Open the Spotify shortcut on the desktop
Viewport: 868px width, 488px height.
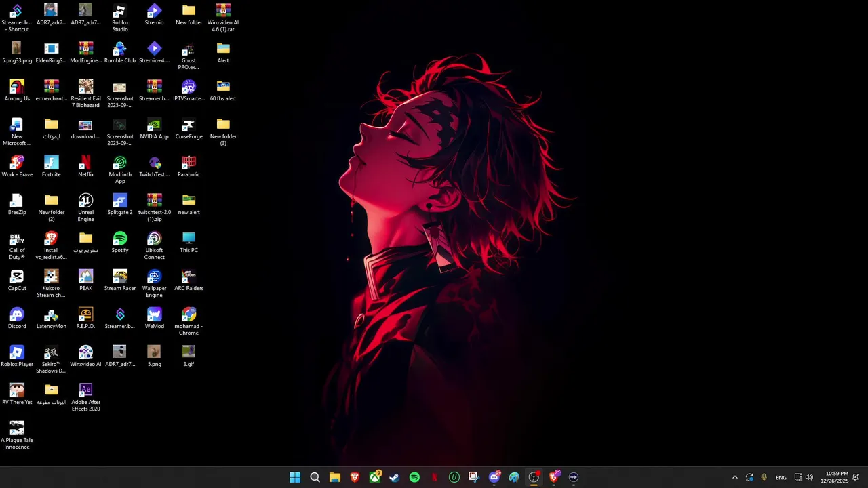(x=120, y=243)
